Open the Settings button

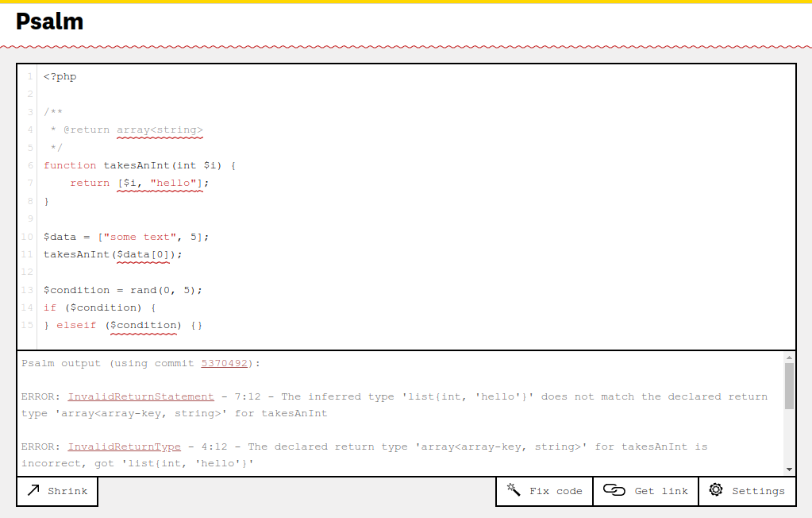point(747,491)
